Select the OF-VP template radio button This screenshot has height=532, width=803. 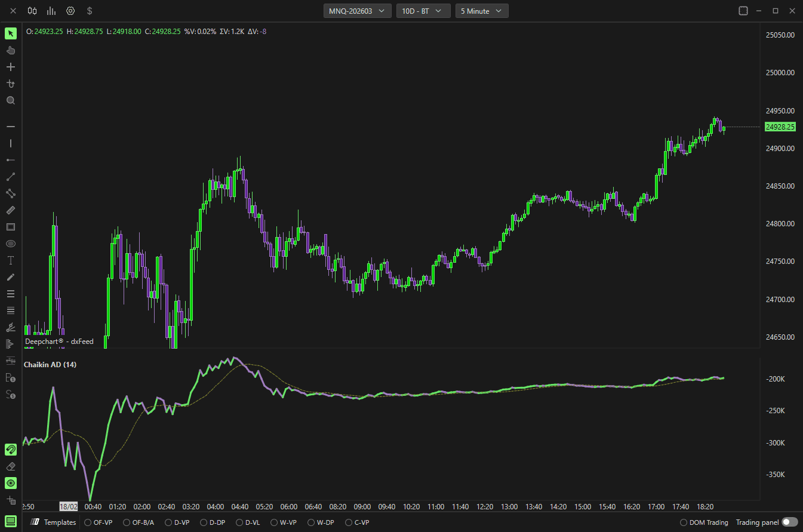[99, 522]
